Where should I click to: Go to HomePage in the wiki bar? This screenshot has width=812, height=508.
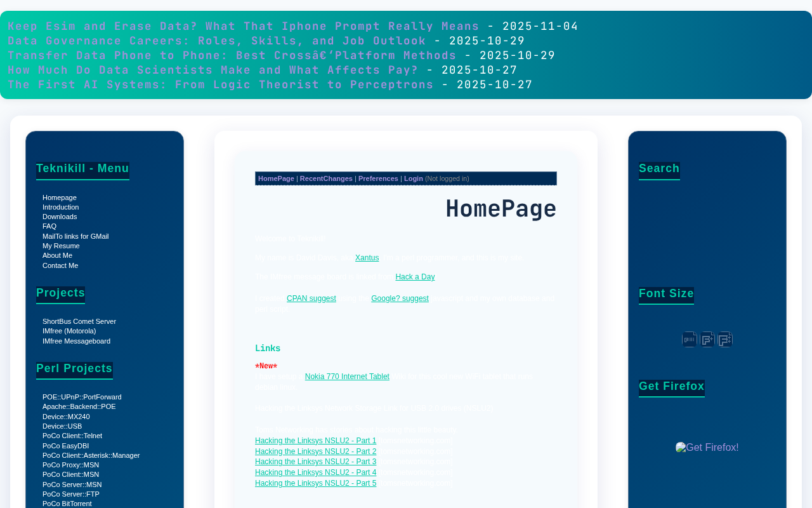coord(276,178)
